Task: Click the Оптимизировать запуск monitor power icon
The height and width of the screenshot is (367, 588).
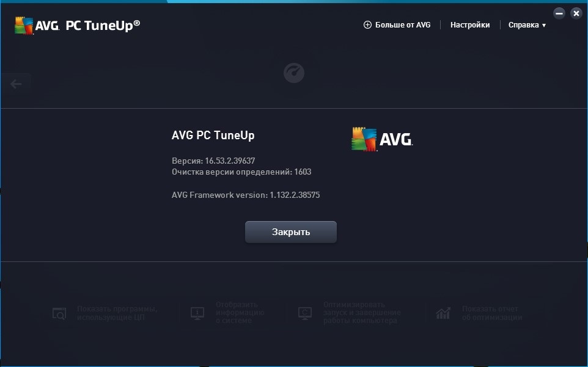Action: point(305,313)
